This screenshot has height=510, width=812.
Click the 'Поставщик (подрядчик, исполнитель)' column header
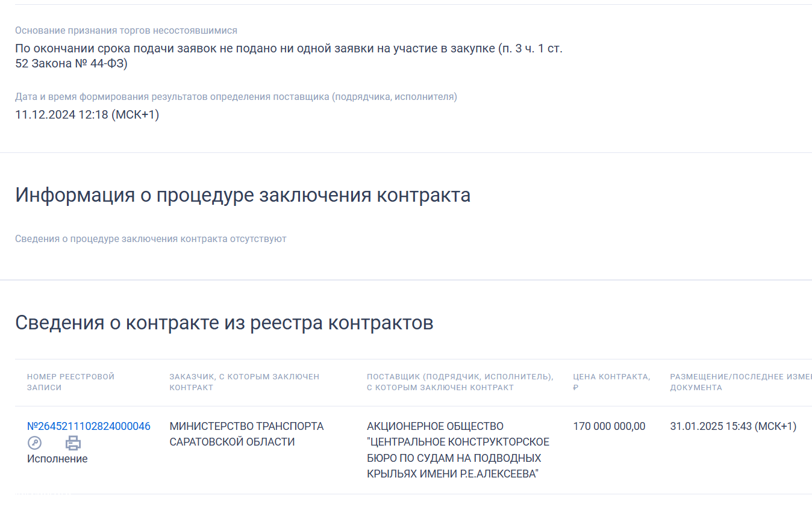coord(460,382)
